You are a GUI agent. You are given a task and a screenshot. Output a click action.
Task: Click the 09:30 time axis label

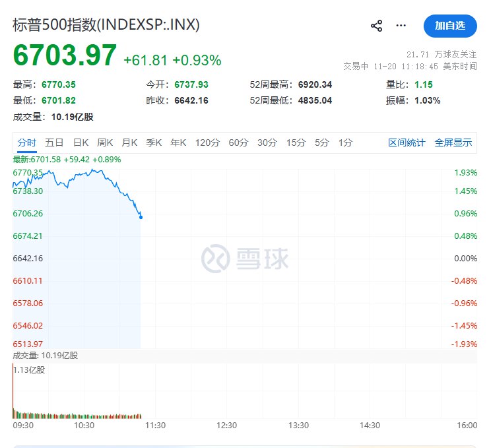pyautogui.click(x=23, y=426)
